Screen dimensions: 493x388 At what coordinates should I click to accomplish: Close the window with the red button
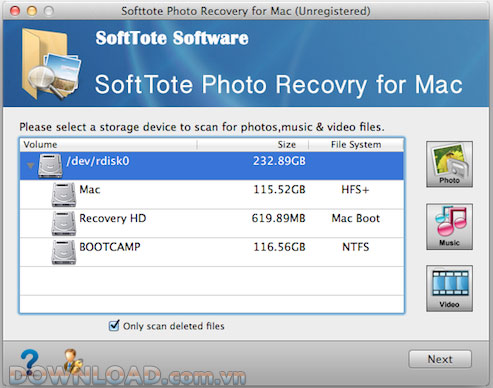point(15,11)
